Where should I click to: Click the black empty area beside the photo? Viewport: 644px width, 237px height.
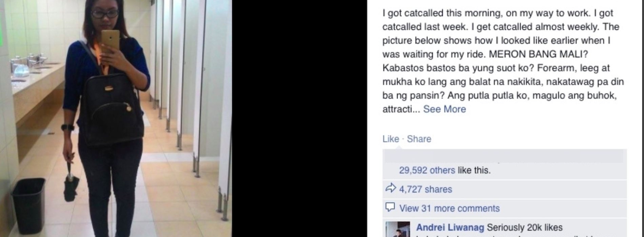[x=300, y=118]
